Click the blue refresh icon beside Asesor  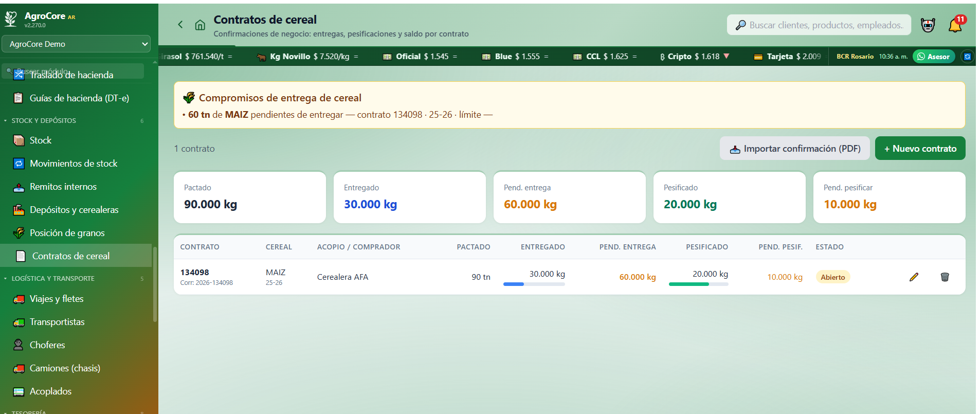(967, 57)
